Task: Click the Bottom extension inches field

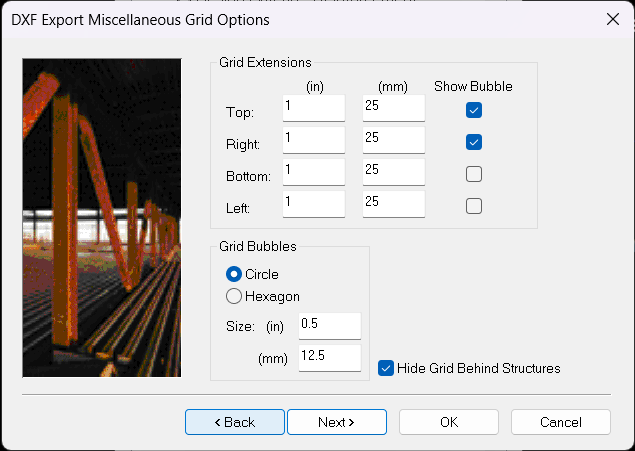Action: 313,173
